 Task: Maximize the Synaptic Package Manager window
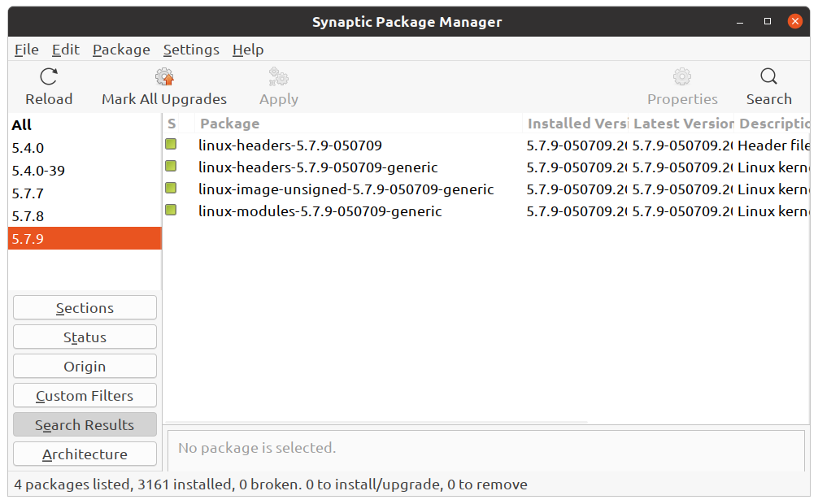[768, 21]
